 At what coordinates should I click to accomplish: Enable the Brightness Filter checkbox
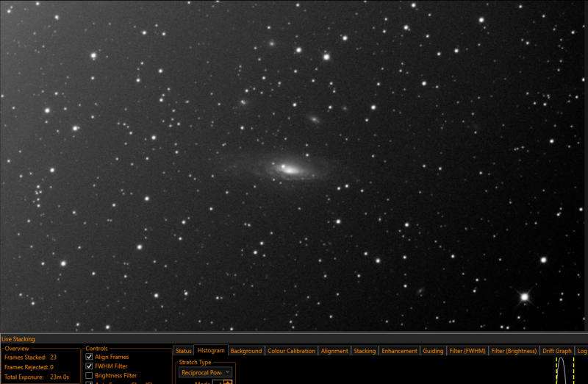89,375
